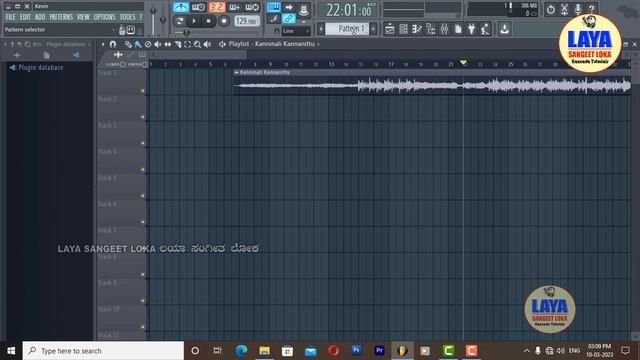Toggle wait for input before recording

tap(198, 7)
